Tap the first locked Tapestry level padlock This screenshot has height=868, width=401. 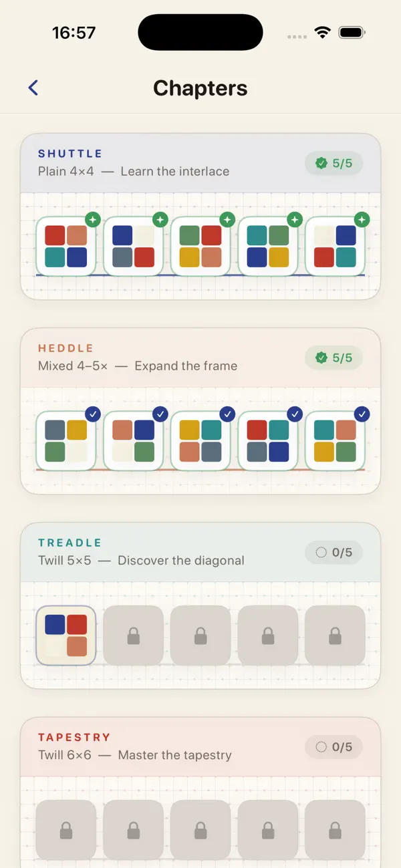click(x=66, y=831)
